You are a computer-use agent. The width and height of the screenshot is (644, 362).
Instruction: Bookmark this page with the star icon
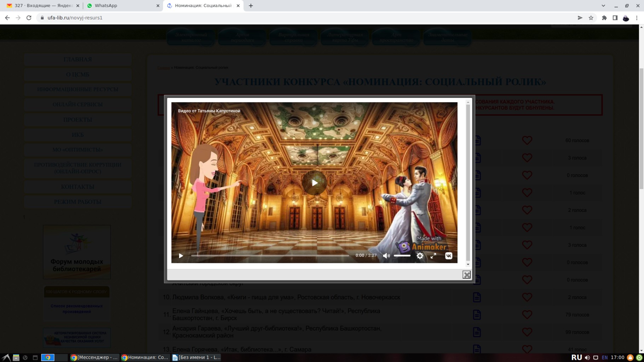(x=591, y=18)
